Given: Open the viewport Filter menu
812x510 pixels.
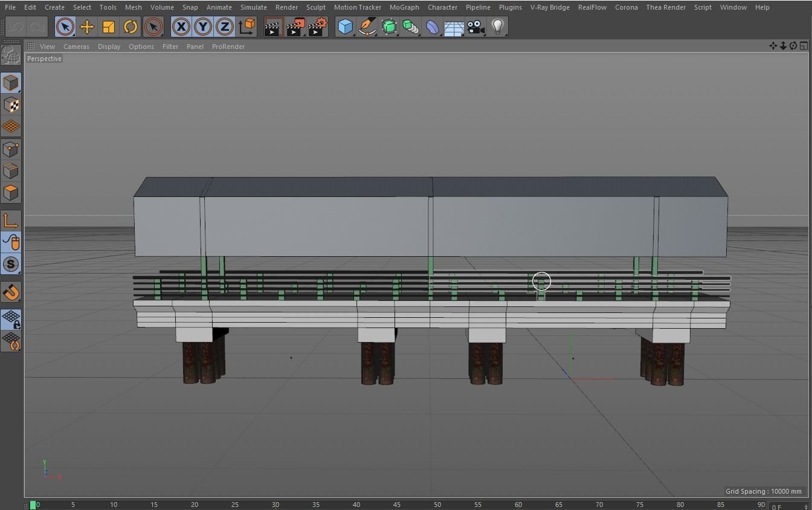Looking at the screenshot, I should tap(170, 47).
